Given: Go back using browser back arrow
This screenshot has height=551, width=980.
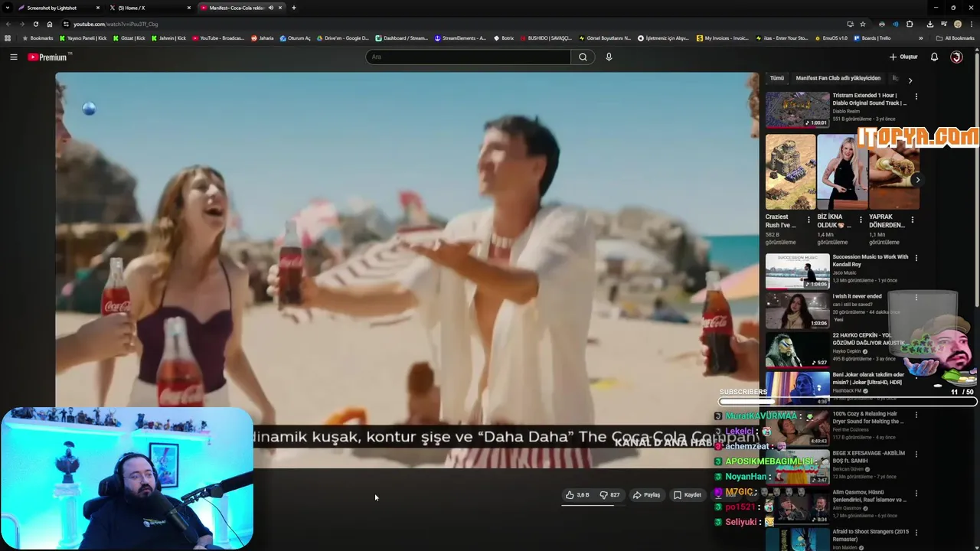Looking at the screenshot, I should 8,24.
